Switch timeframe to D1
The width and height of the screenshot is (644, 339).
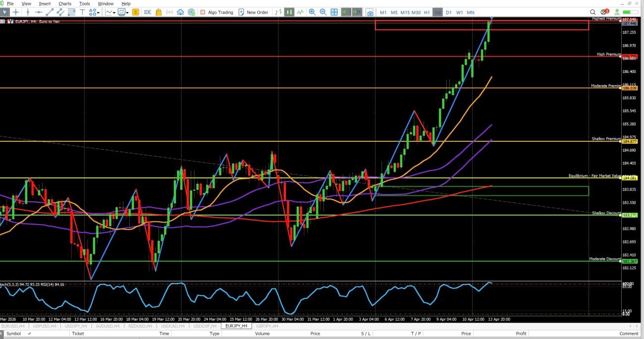click(448, 12)
